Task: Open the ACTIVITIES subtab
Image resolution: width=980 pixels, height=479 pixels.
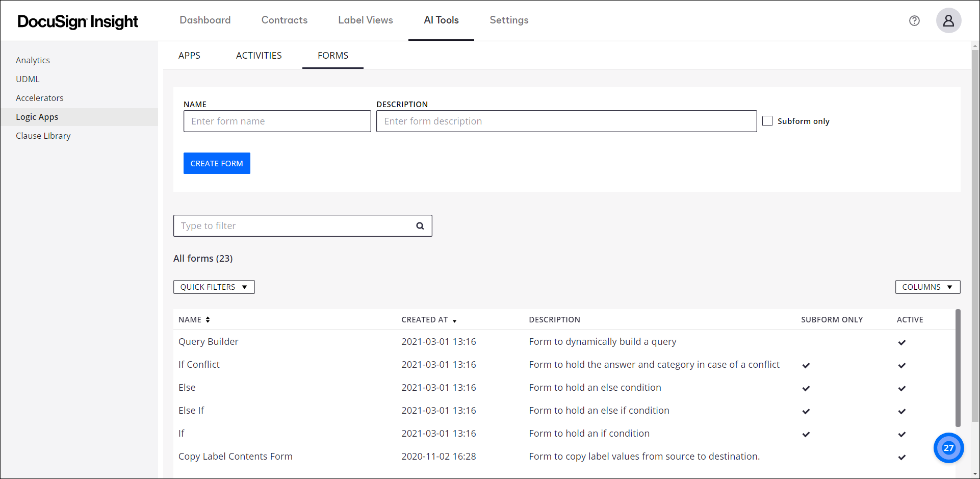Action: pyautogui.click(x=259, y=55)
